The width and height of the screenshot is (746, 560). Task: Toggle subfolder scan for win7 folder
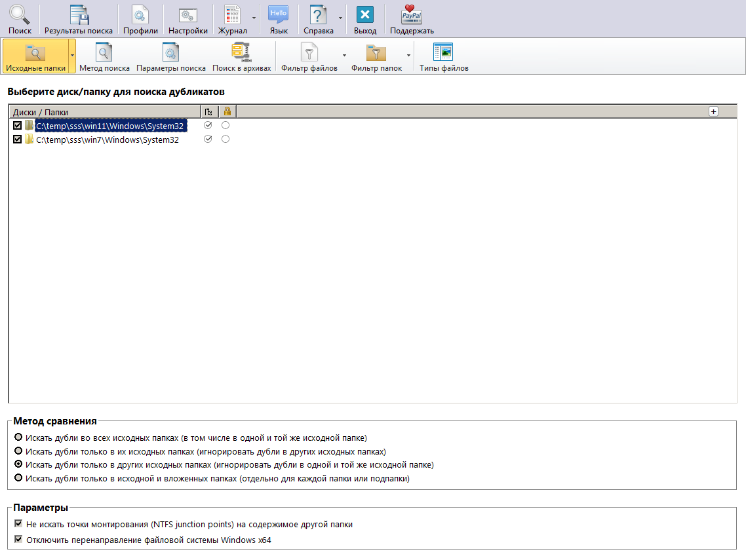pyautogui.click(x=208, y=139)
